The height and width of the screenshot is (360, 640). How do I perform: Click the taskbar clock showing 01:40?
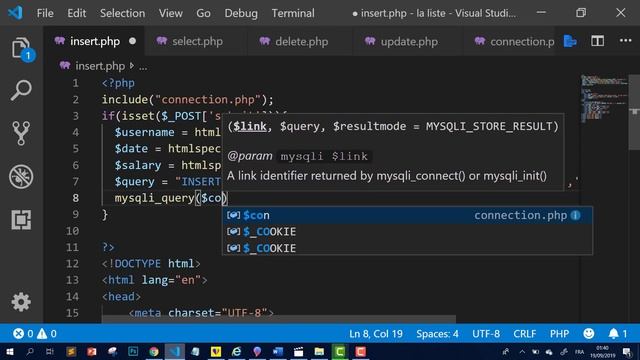[603, 351]
